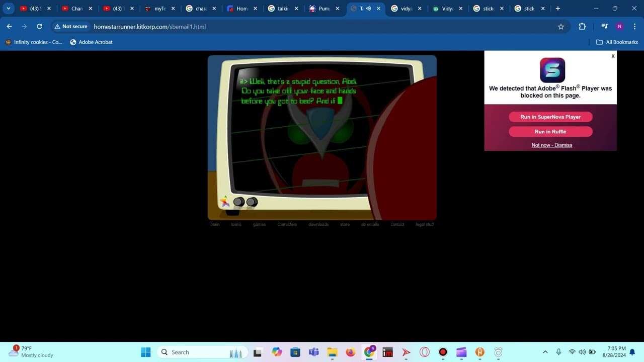
Task: Open the store navigation link
Action: tap(345, 224)
